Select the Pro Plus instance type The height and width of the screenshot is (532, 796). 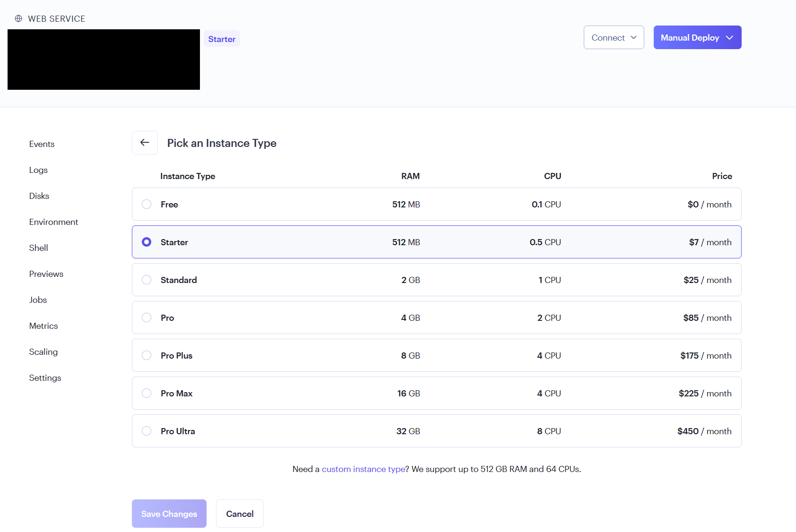[147, 355]
